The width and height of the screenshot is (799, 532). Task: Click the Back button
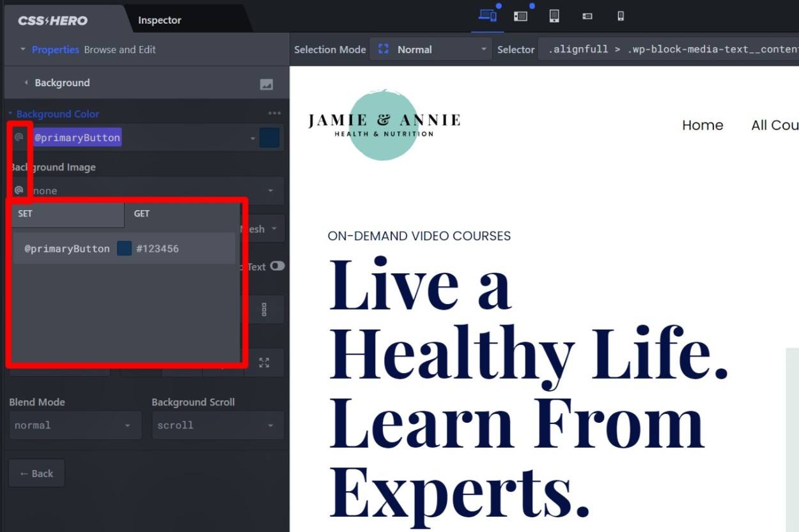36,473
